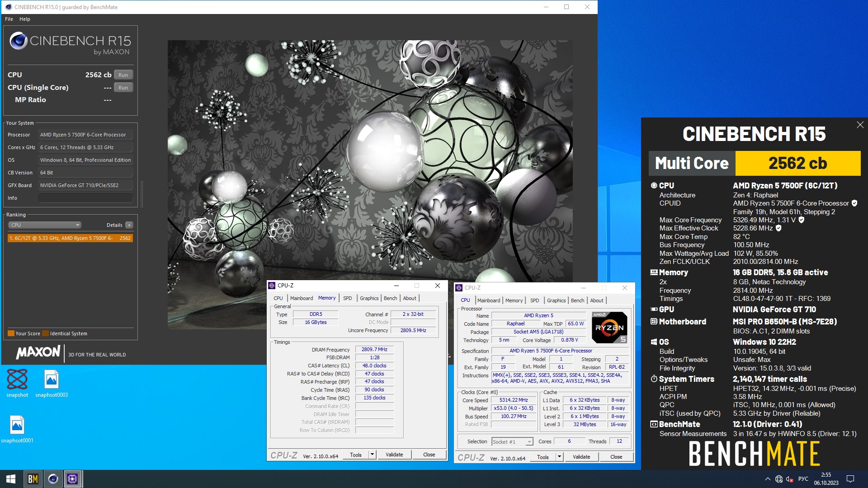
Task: Click the Cinebench window title bar icon
Action: tap(8, 7)
